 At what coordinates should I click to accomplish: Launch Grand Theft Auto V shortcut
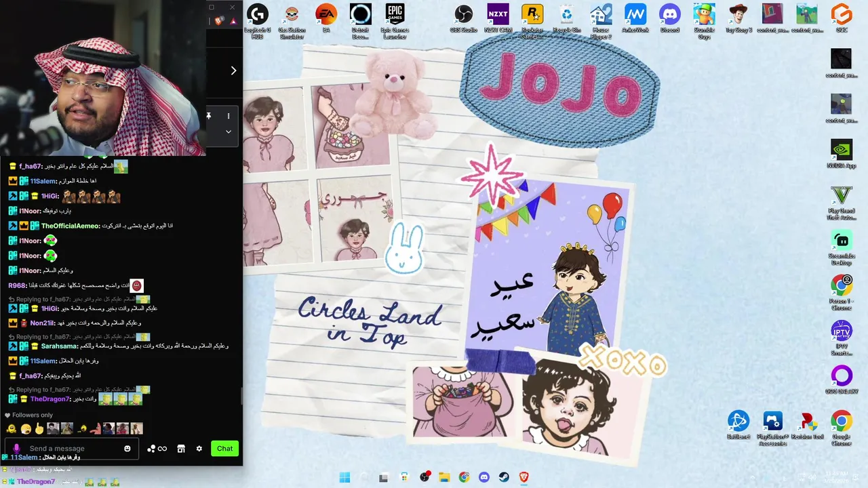841,202
